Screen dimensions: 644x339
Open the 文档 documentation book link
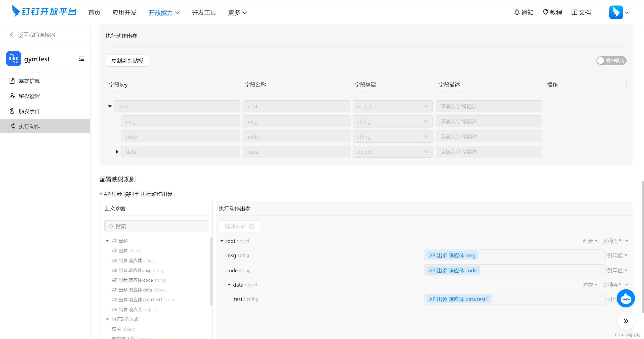pyautogui.click(x=581, y=12)
